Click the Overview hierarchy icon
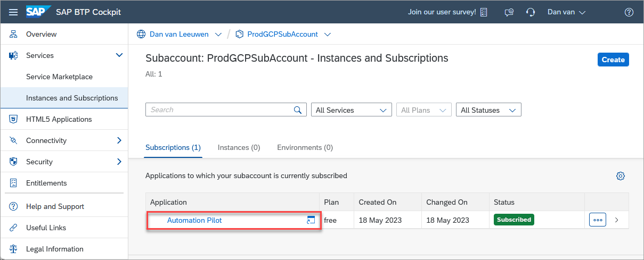 click(14, 34)
